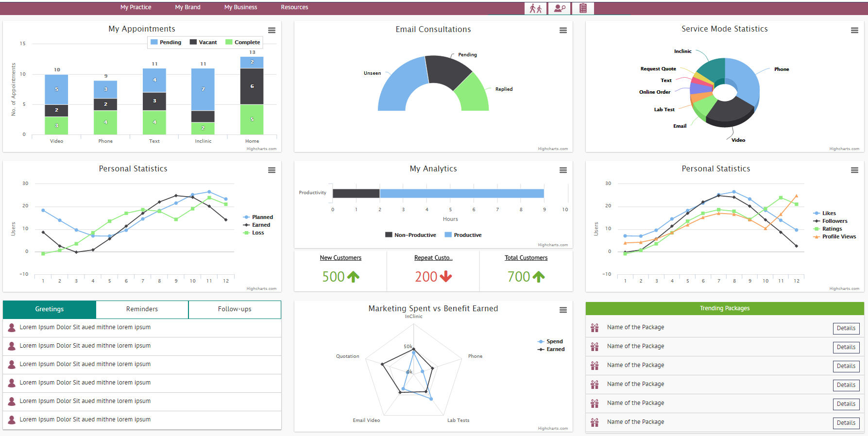Switch to the Reminders tab
This screenshot has height=436, width=868.
[x=142, y=309]
